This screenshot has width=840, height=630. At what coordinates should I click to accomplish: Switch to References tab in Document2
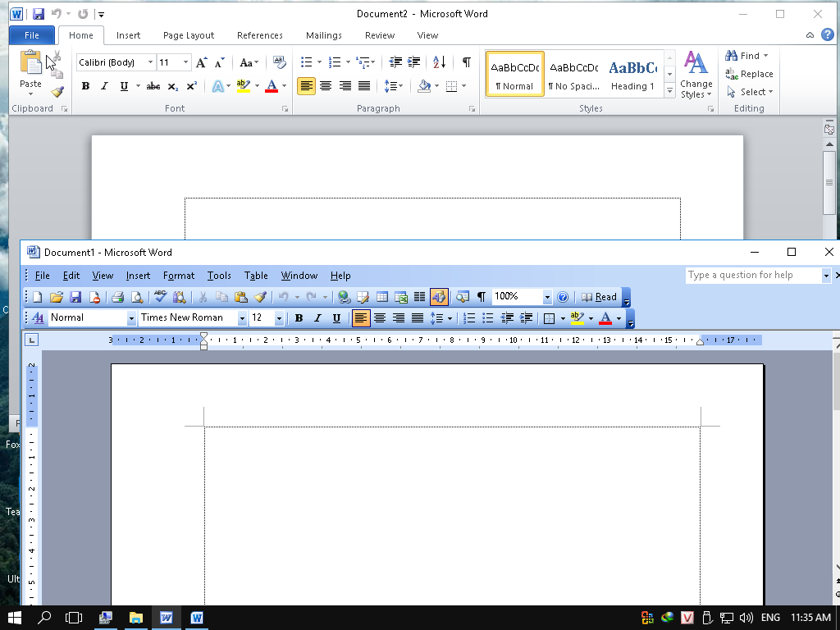tap(260, 35)
